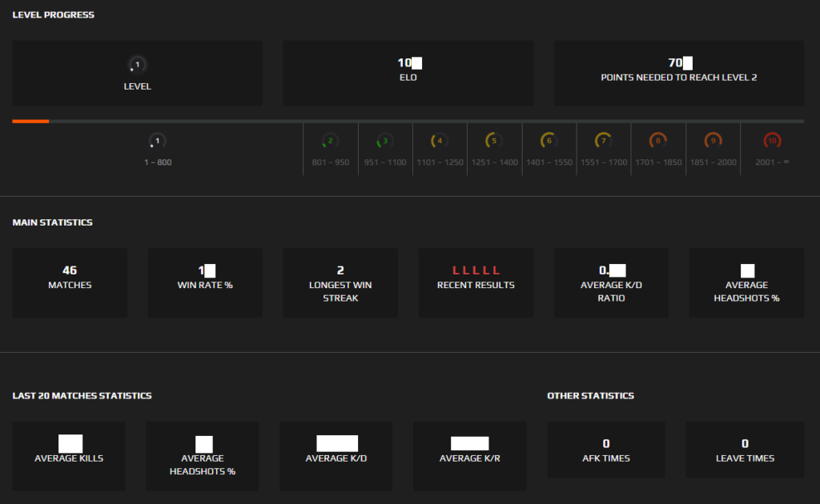Viewport: 820px width, 504px height.
Task: Open the ELO stat card
Action: [408, 73]
